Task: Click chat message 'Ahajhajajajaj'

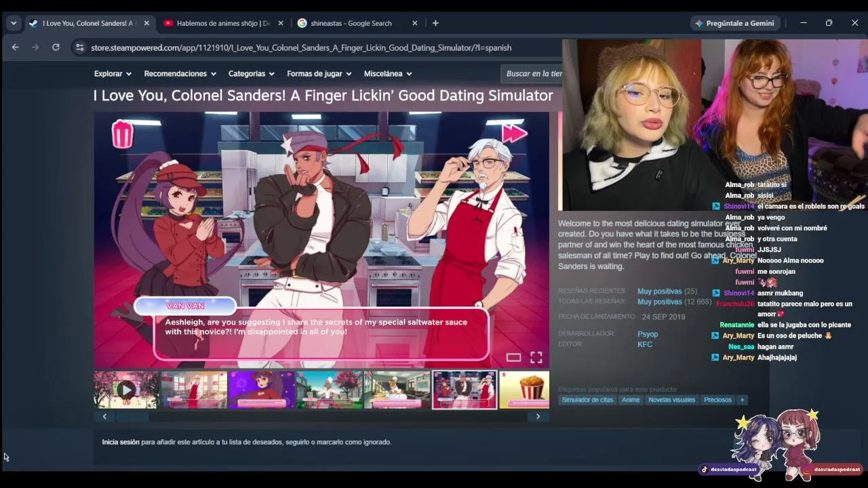Action: [777, 357]
